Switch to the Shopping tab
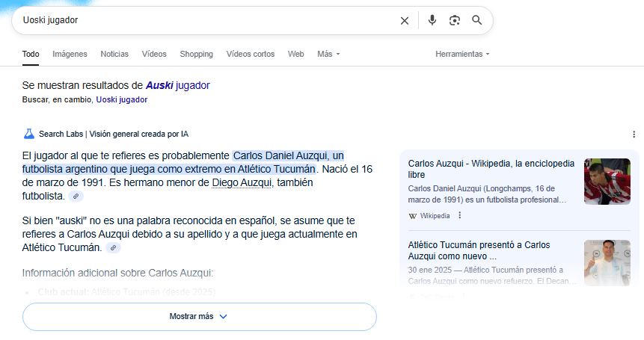644x340 pixels. point(196,54)
